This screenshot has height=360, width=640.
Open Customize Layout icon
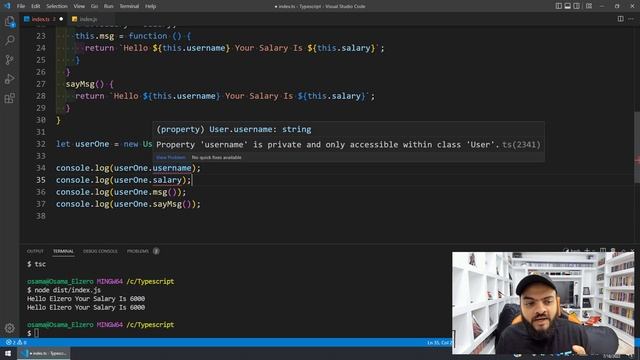click(589, 6)
